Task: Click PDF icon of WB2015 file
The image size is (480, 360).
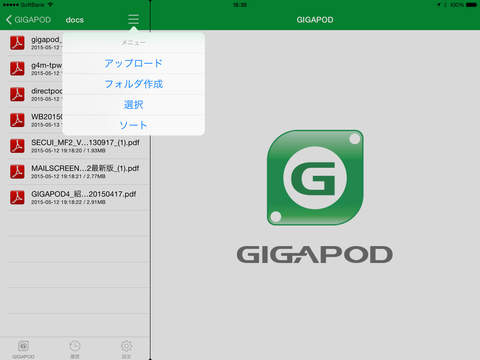Action: [x=17, y=120]
